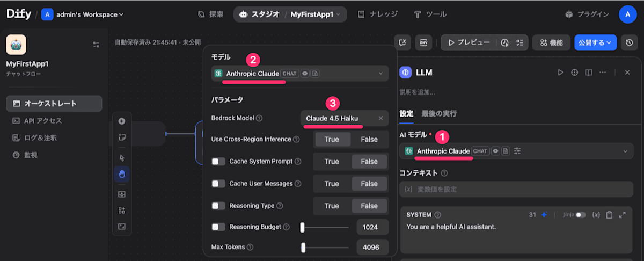Viewport: 644px width, 261px height.
Task: Add a new node with the plus icon
Action: pyautogui.click(x=122, y=121)
